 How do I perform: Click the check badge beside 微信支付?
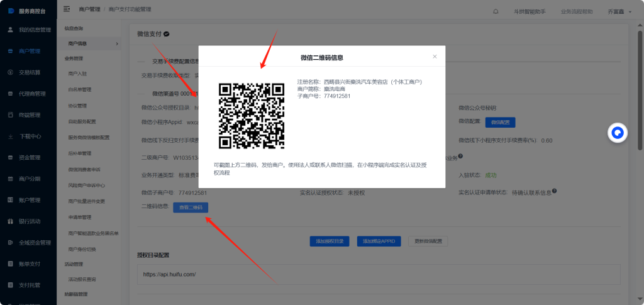pyautogui.click(x=166, y=34)
